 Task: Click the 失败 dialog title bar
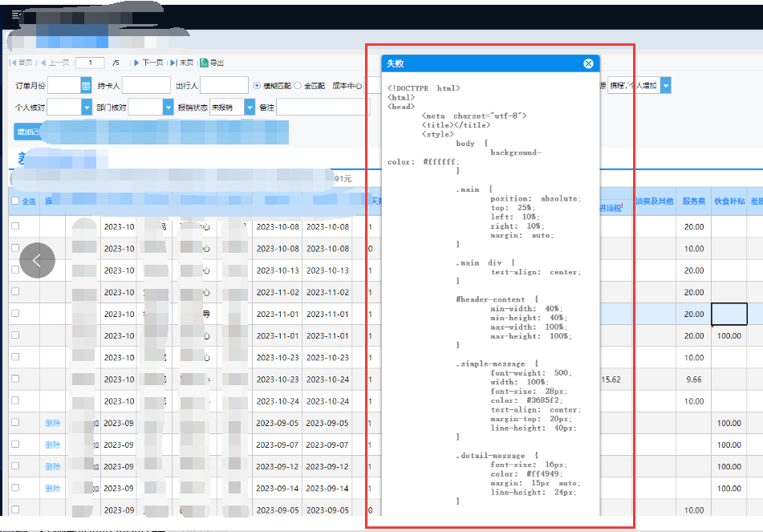tap(490, 63)
